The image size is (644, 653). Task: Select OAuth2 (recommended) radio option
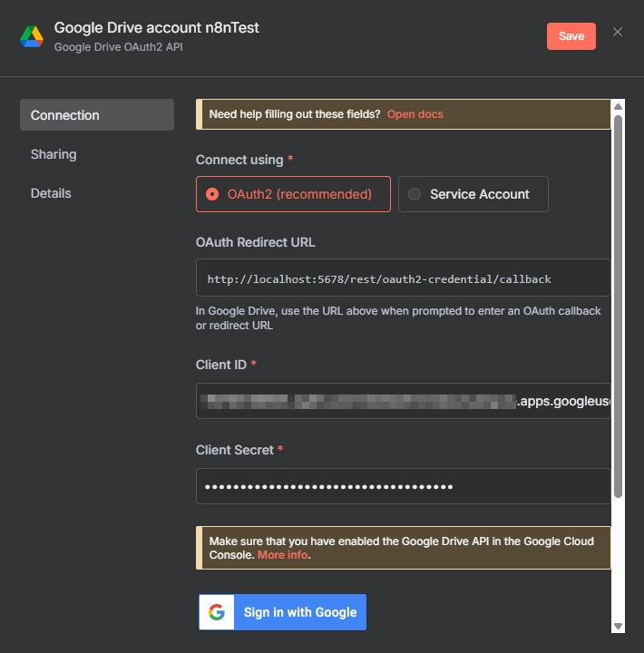pos(293,194)
